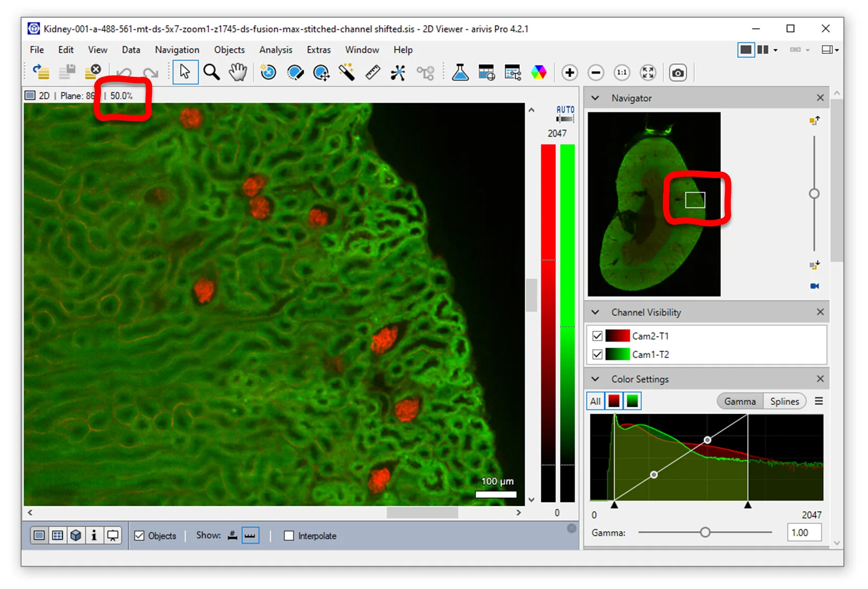The height and width of the screenshot is (589, 868).
Task: Open the Magic Wand tool
Action: coord(347,72)
